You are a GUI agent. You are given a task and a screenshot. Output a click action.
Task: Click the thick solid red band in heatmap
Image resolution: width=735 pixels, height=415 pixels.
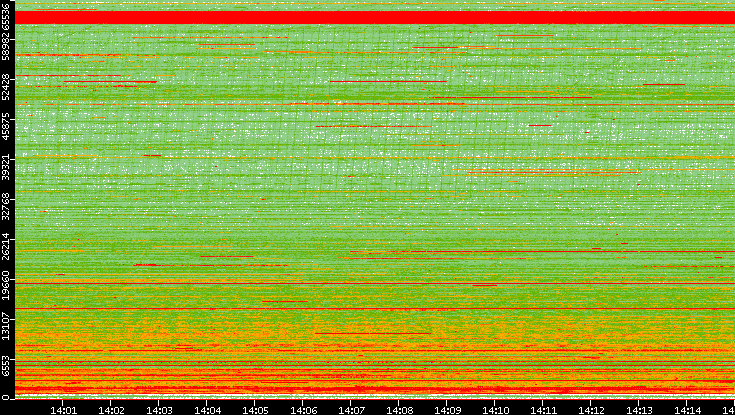pos(375,17)
